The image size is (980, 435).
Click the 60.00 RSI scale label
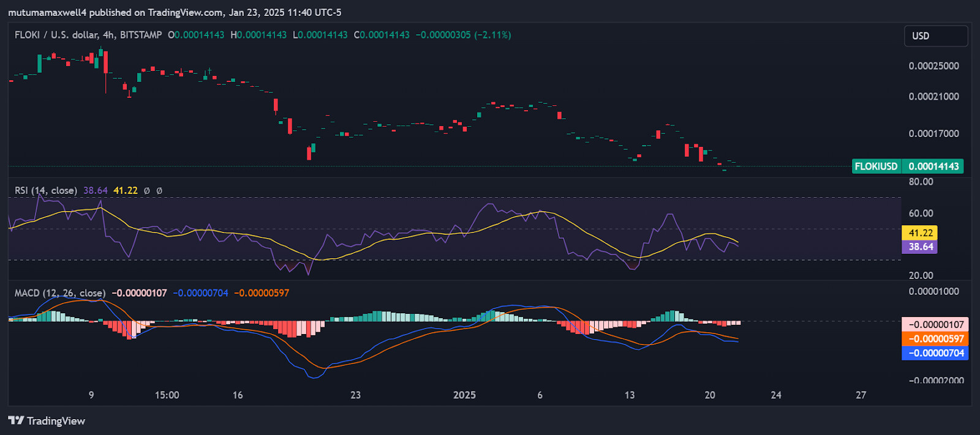point(921,214)
